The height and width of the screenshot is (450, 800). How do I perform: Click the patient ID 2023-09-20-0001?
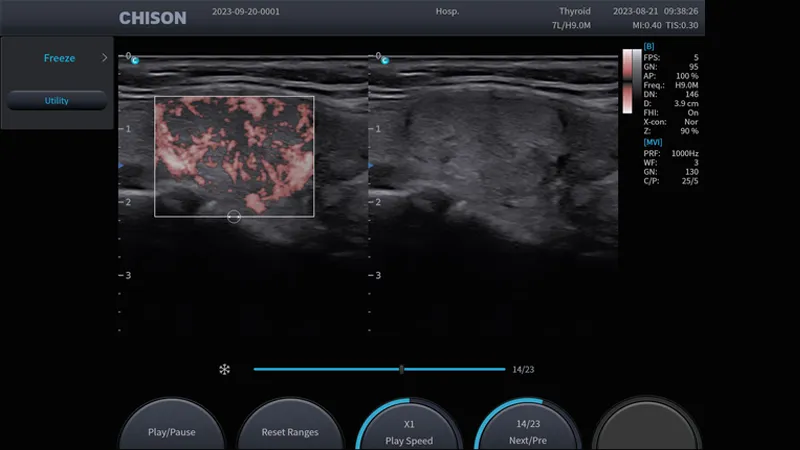click(246, 12)
